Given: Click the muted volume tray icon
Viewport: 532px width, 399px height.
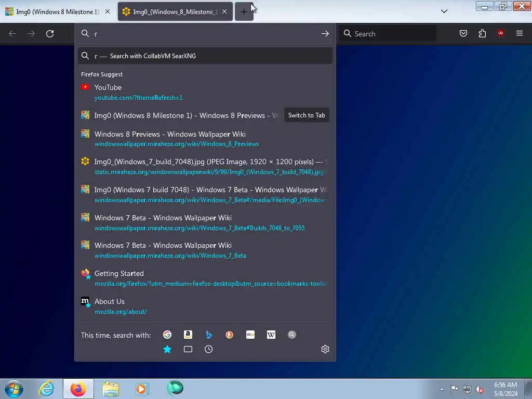Looking at the screenshot, I should [x=480, y=390].
